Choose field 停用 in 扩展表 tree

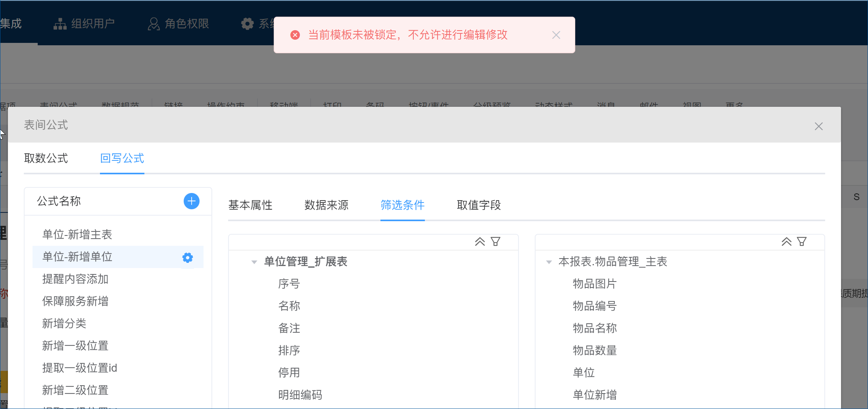[289, 373]
